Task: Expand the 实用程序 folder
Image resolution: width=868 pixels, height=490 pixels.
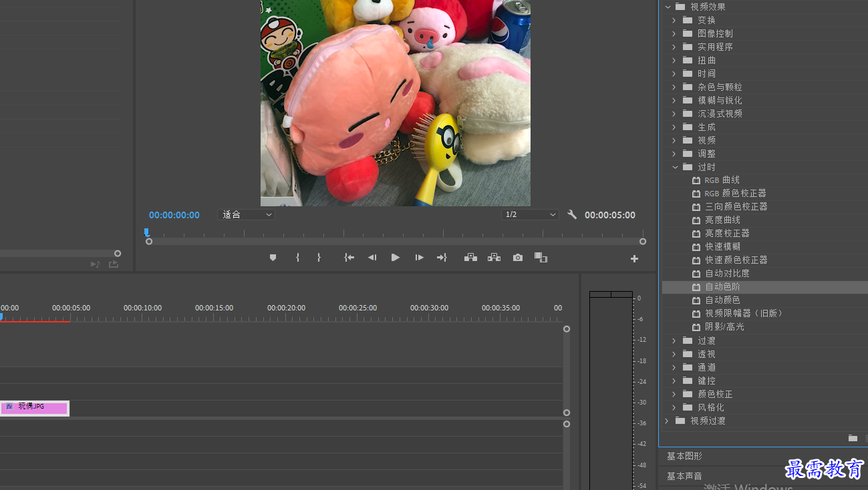Action: tap(674, 47)
